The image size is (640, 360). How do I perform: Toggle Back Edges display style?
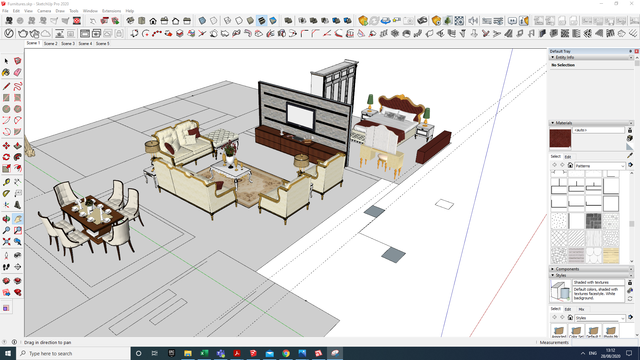[213, 21]
